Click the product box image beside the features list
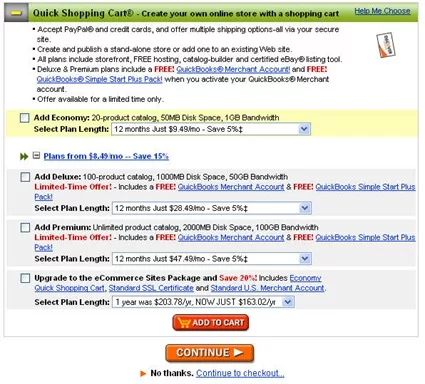This screenshot has height=384, width=425. coord(386,45)
